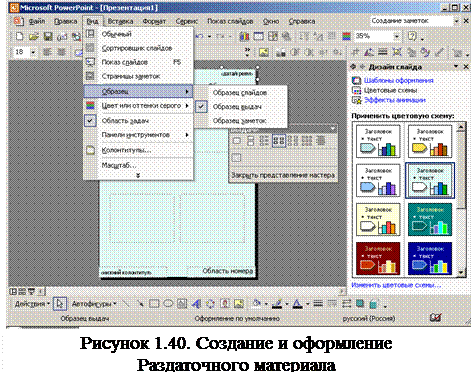Screen dimensions: 472x379
Task: Open the Цветовые схемы link
Action: [x=390, y=90]
